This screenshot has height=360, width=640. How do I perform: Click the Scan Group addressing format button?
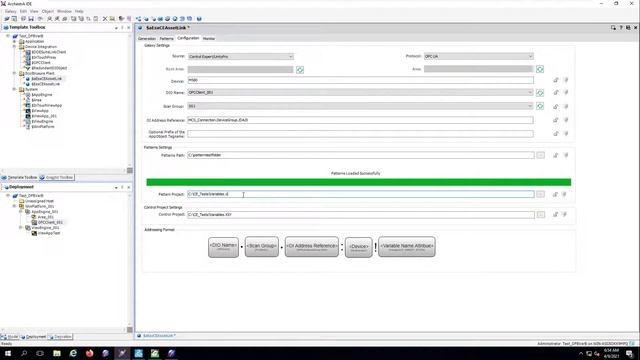pyautogui.click(x=262, y=247)
